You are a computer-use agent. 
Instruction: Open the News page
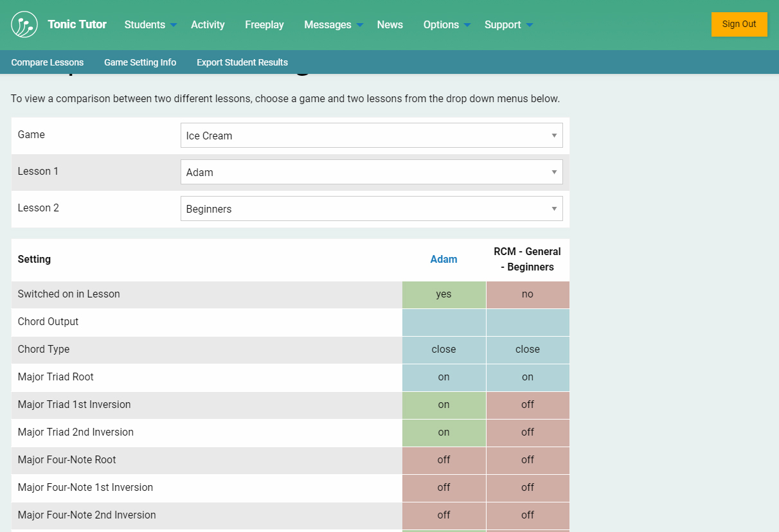point(389,25)
